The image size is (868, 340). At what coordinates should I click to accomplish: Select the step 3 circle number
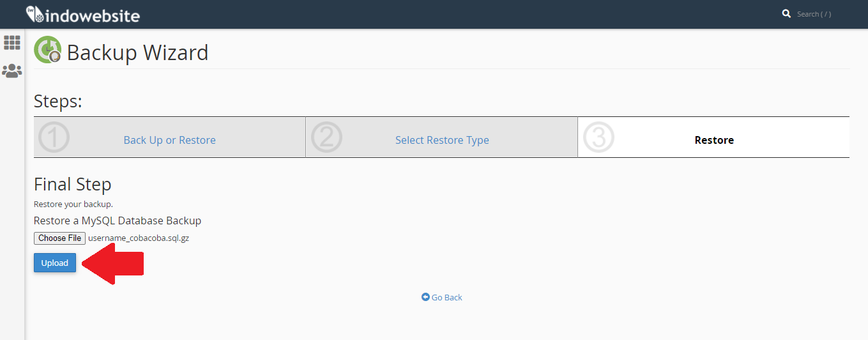(598, 137)
